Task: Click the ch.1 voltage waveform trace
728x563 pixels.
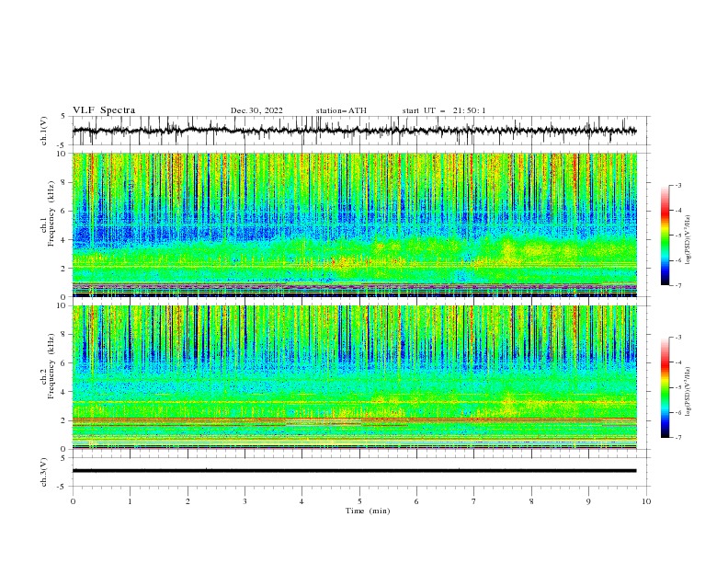Action: click(354, 131)
